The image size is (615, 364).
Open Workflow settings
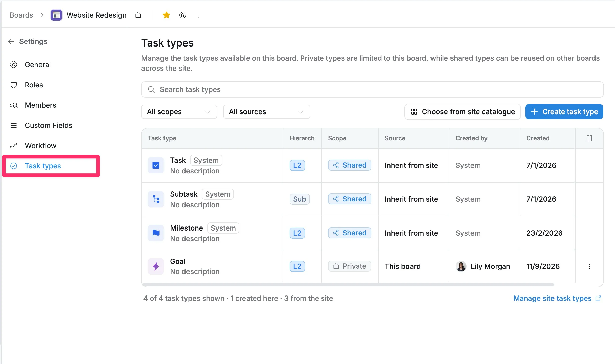(40, 146)
